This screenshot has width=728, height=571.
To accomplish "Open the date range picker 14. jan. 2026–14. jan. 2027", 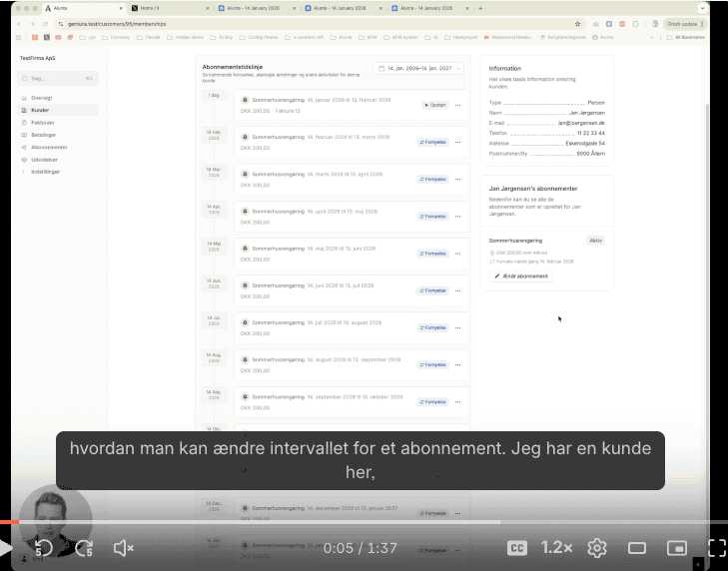I will pos(418,68).
